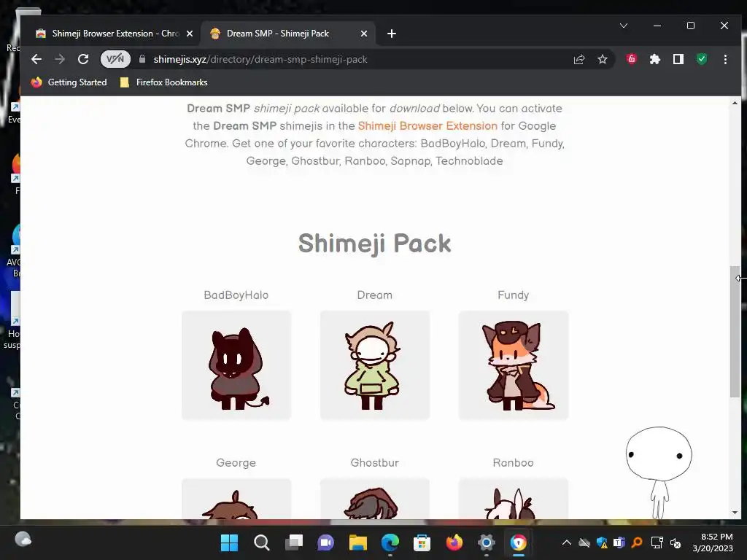Toggle the browser side panel
Image resolution: width=747 pixels, height=560 pixels.
(678, 59)
